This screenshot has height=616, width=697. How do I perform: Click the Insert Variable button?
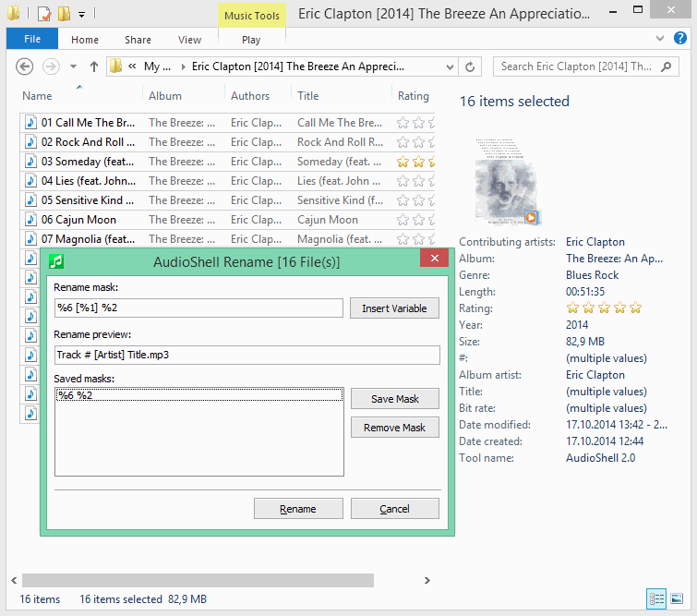[x=394, y=308]
